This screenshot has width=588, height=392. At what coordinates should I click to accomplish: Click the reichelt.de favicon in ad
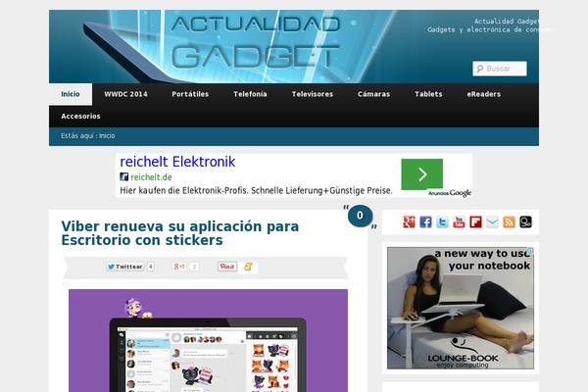[123, 176]
